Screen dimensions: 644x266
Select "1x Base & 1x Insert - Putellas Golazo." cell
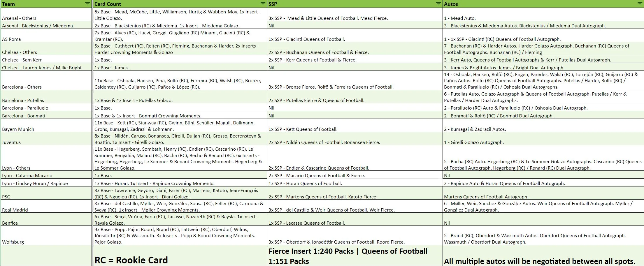tap(180, 97)
